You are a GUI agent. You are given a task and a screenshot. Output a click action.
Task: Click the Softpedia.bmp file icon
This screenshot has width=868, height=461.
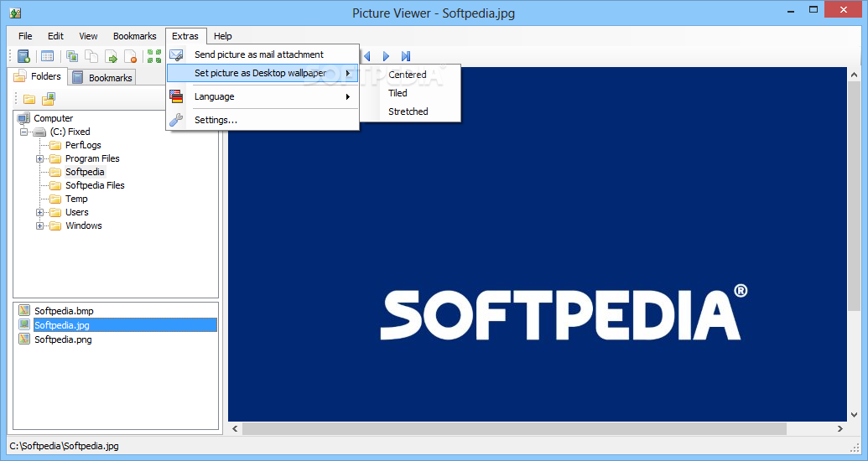(23, 310)
